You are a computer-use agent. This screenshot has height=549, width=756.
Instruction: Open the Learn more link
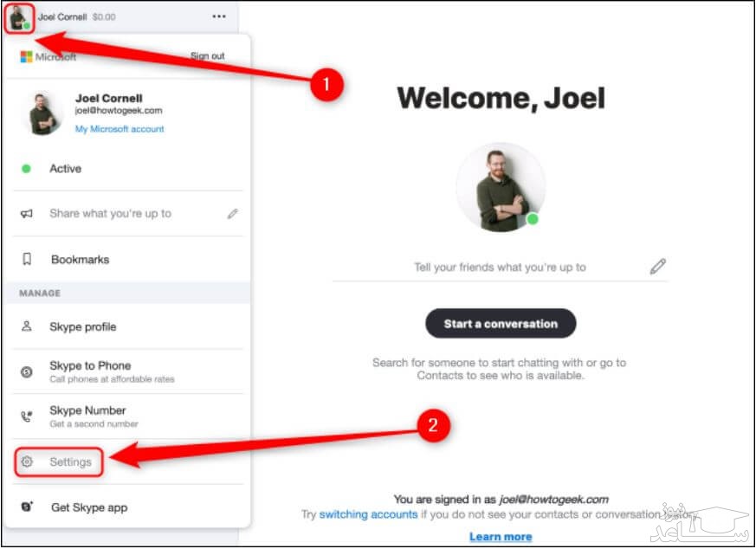(x=501, y=537)
